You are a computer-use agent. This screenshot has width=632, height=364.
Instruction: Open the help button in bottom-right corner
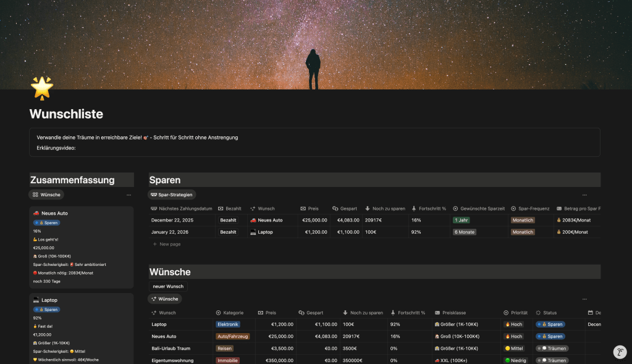pos(620,352)
